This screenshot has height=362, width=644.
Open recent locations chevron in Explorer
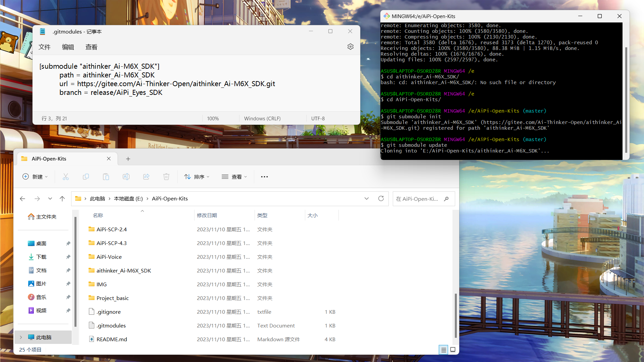coord(50,199)
